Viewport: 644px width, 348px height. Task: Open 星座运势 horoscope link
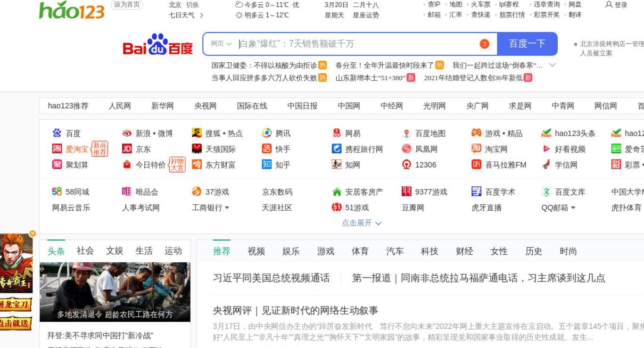(x=366, y=15)
